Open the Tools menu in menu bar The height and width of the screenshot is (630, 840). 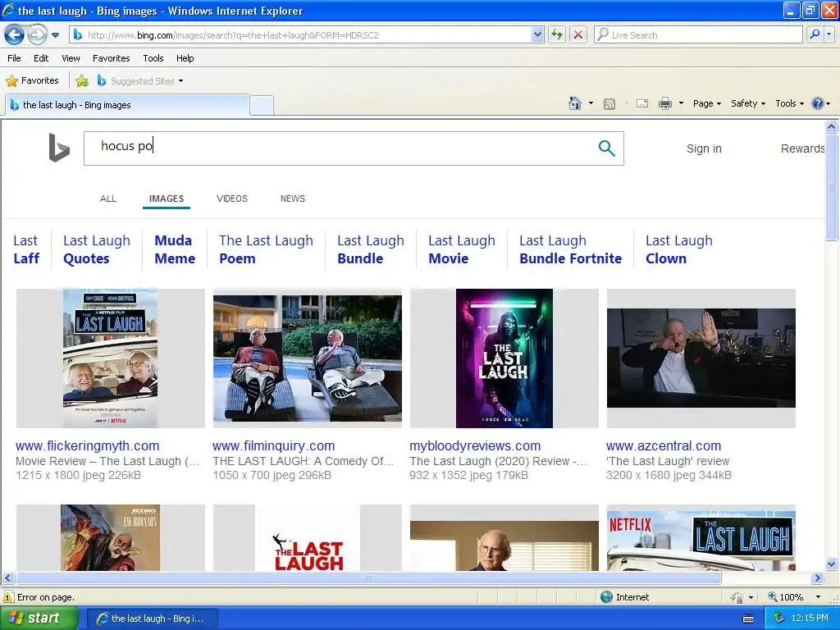tap(153, 58)
